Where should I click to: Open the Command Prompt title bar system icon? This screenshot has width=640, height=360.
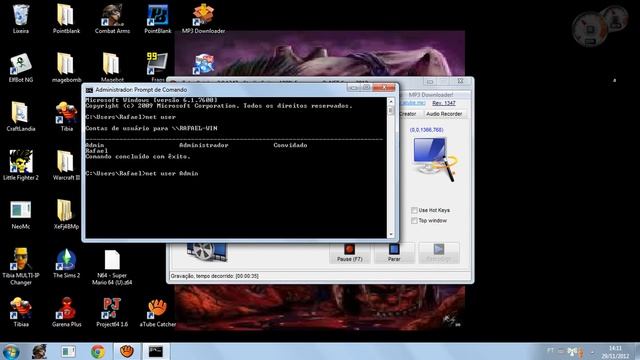tap(89, 90)
